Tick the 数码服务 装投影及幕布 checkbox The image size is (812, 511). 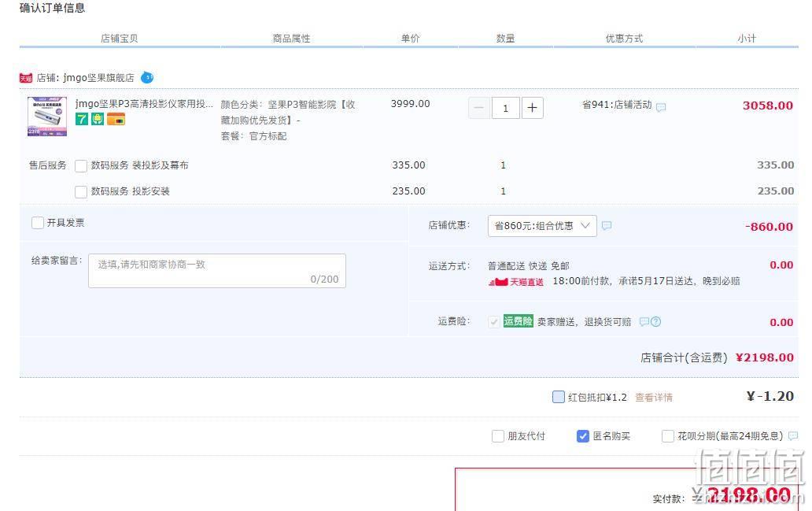81,166
